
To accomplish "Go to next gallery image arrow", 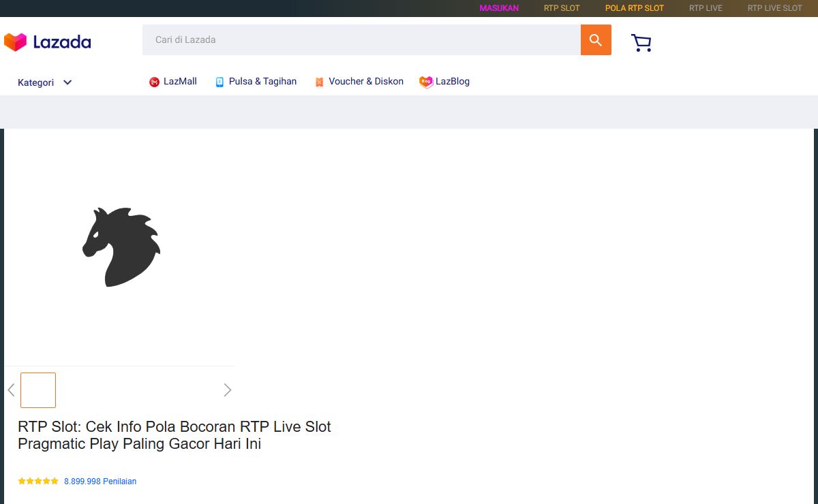I will pyautogui.click(x=228, y=390).
